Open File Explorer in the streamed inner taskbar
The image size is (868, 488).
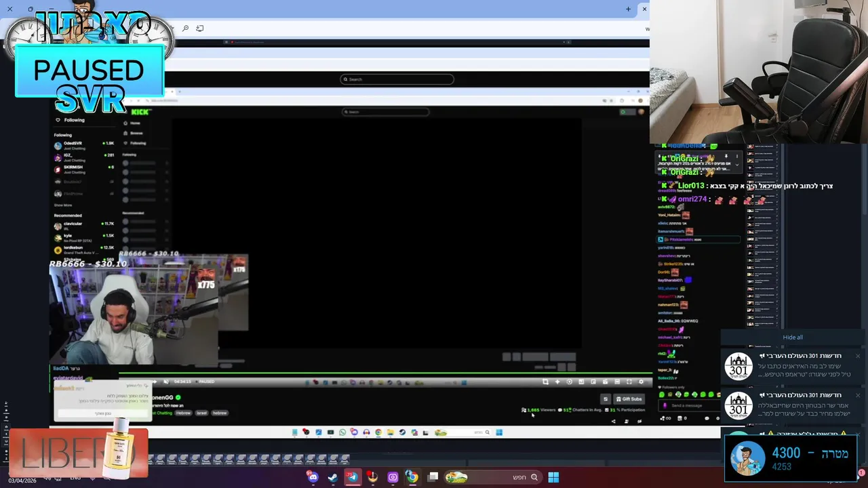click(x=391, y=432)
